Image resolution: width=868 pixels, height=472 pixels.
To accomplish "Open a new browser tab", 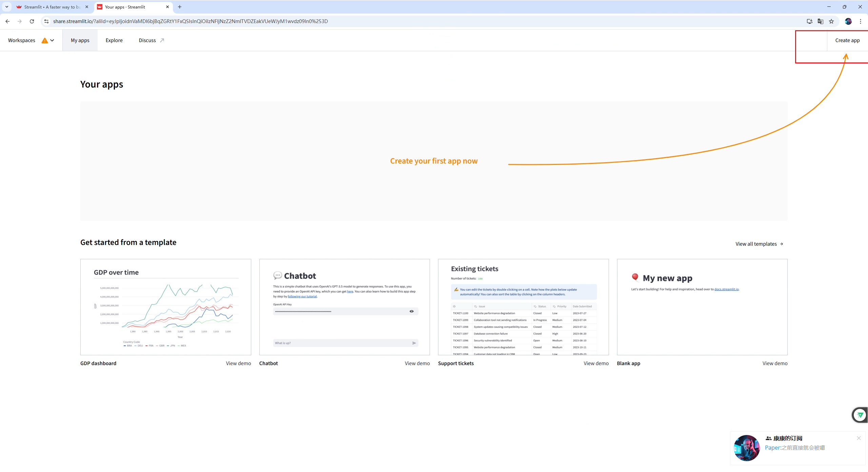I will [180, 7].
